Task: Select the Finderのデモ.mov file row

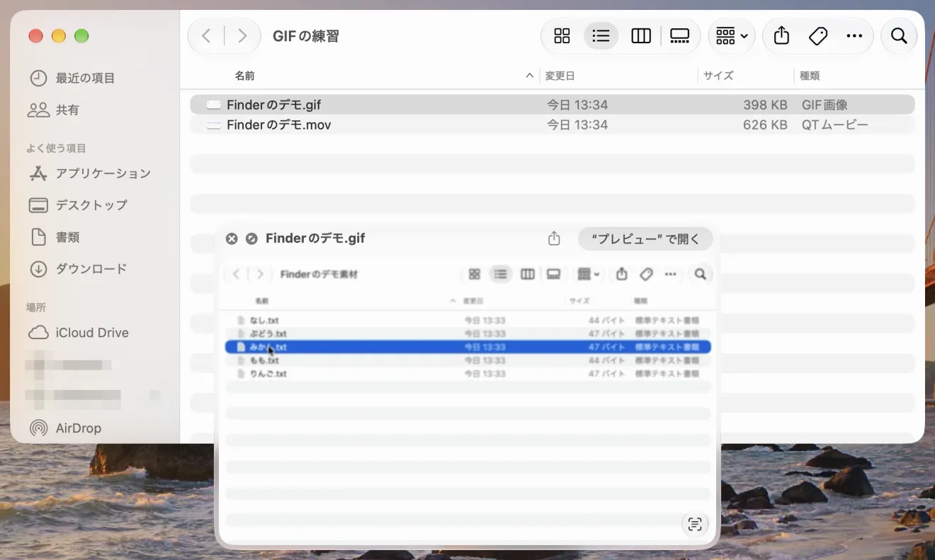Action: 552,125
